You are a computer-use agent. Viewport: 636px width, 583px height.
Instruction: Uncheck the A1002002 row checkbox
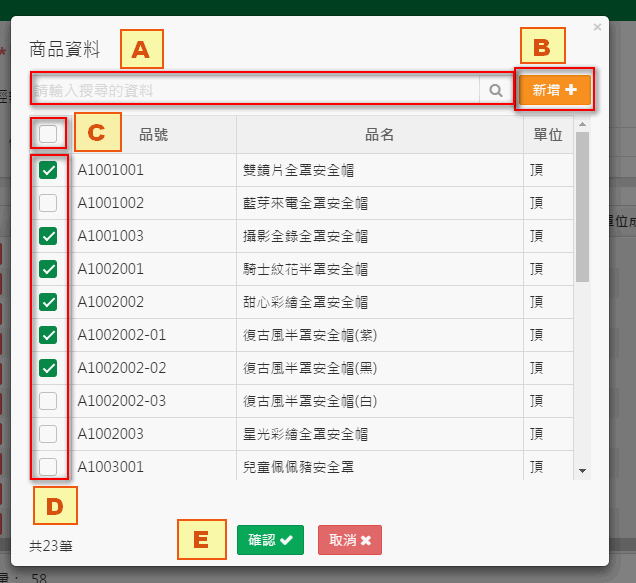tap(48, 302)
